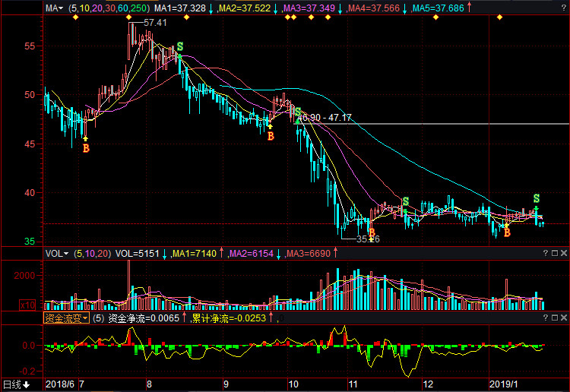Open the 日线 period selector
Viewport: 570px width, 392px height.
point(17,385)
